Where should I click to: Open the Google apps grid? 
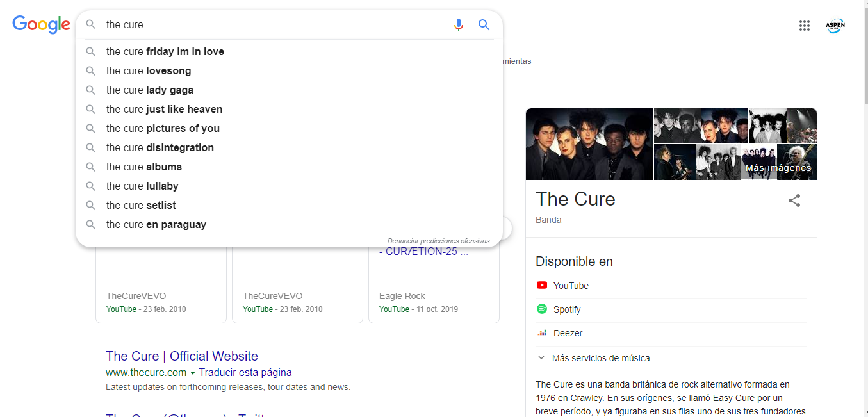click(805, 26)
